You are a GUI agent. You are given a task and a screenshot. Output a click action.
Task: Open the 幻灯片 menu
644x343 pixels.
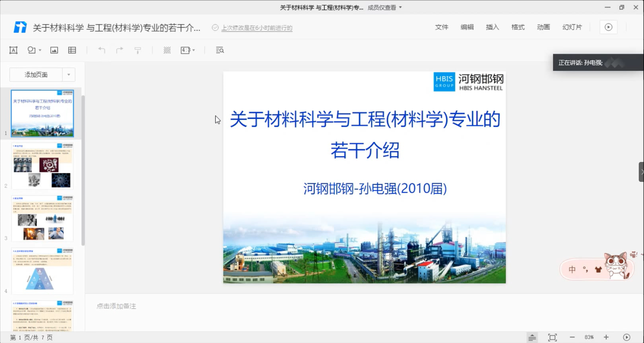(572, 27)
